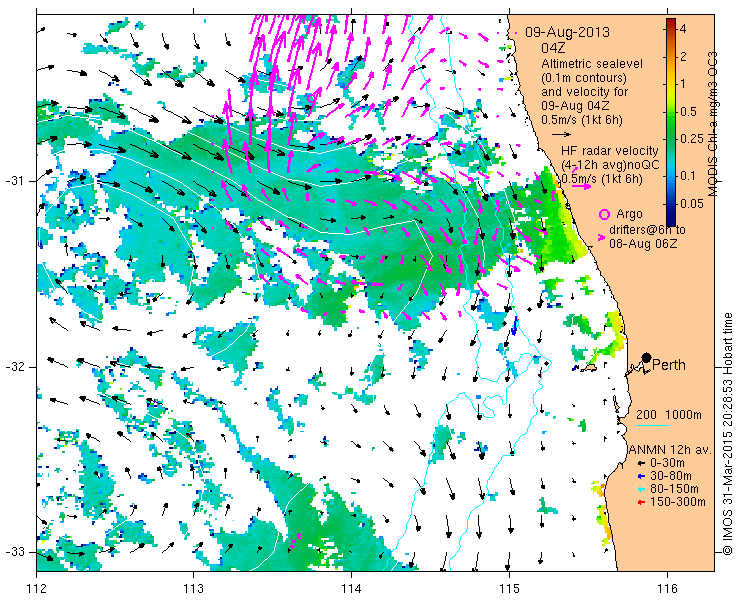Click the black altimetric velocity scale arrow
The width and height of the screenshot is (740, 600).
pyautogui.click(x=562, y=135)
